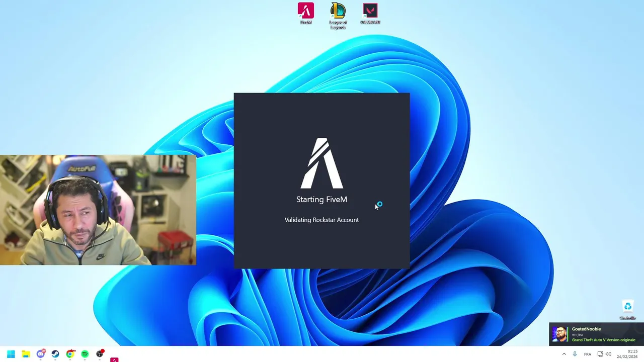Open Steam from the taskbar
Viewport: 644px width, 362px height.
tap(55, 354)
